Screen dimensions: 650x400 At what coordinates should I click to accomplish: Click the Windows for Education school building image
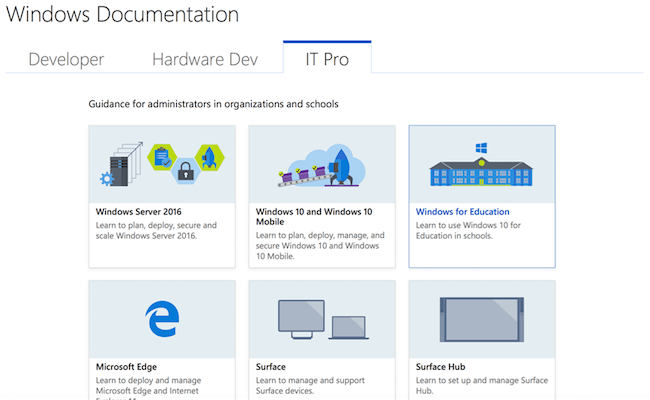click(481, 172)
